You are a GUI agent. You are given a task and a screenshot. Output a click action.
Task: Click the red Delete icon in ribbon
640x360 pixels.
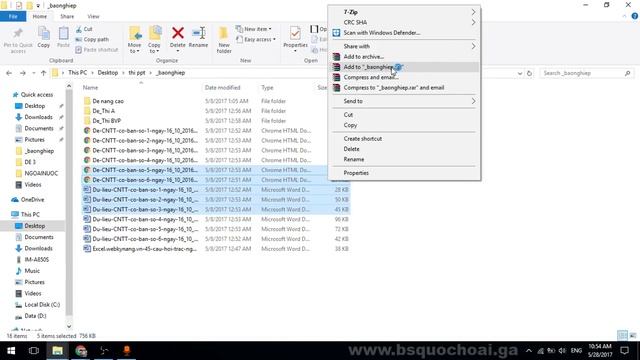178,40
